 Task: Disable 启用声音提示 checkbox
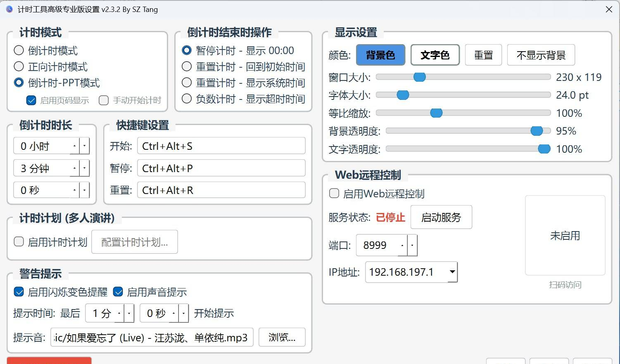coord(118,292)
